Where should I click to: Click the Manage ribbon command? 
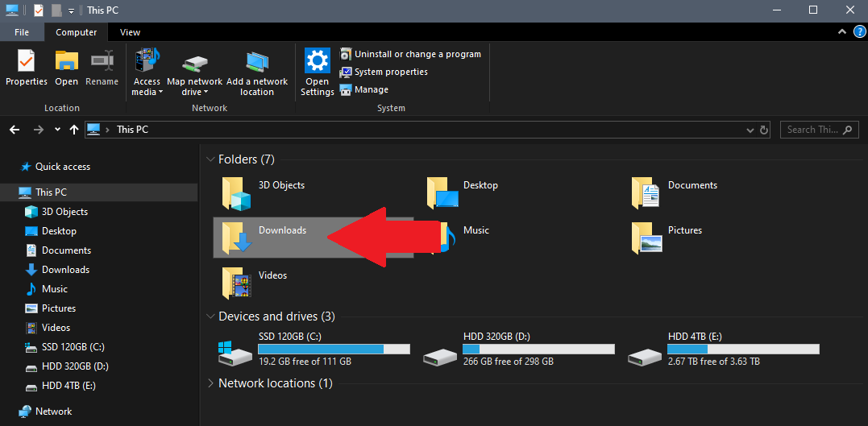pos(364,89)
